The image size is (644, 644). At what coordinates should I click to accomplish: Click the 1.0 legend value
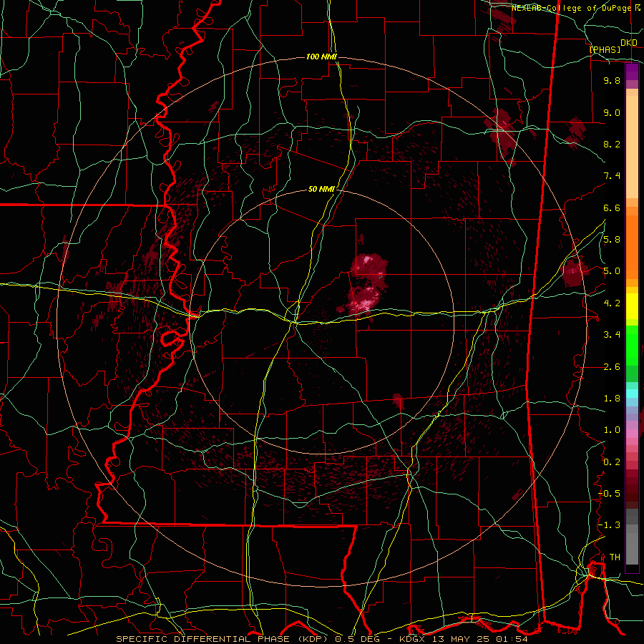coord(612,430)
